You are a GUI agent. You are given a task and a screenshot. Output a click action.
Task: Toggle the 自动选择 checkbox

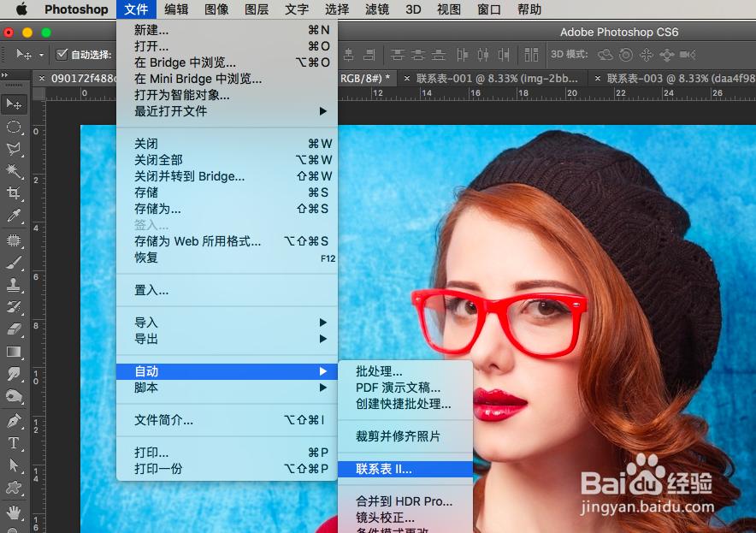[62, 55]
